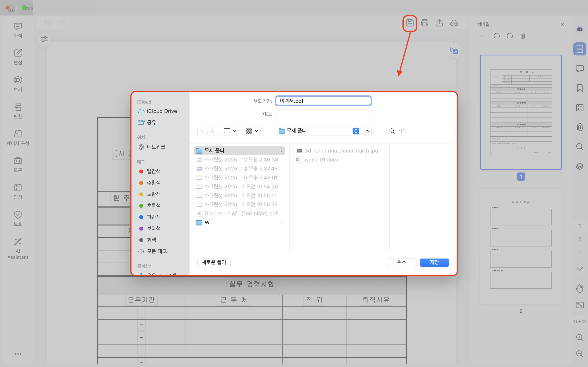Viewport: 588px width, 367px height.
Task: Click the print icon in toolbar
Action: click(x=424, y=23)
